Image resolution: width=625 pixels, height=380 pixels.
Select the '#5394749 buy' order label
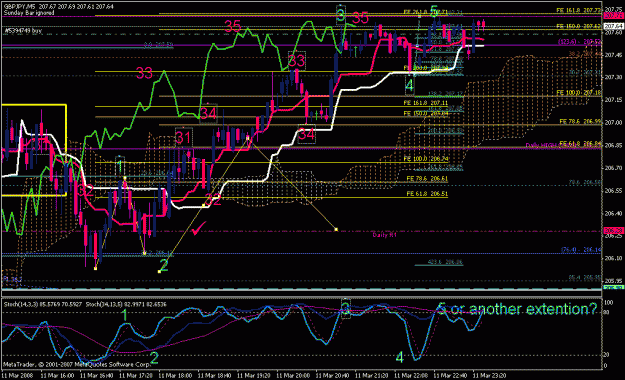click(x=23, y=30)
